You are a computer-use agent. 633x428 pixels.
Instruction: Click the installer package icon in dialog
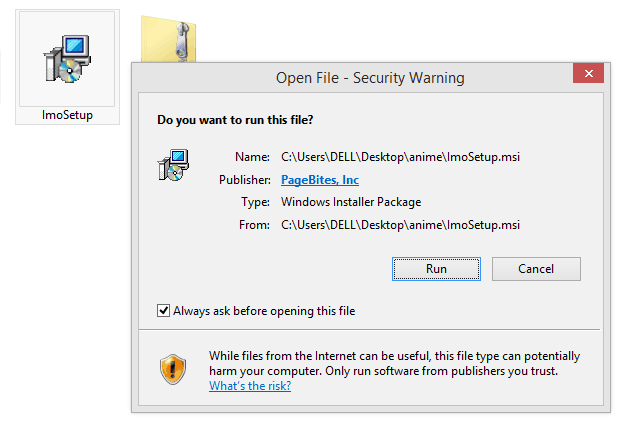[173, 165]
